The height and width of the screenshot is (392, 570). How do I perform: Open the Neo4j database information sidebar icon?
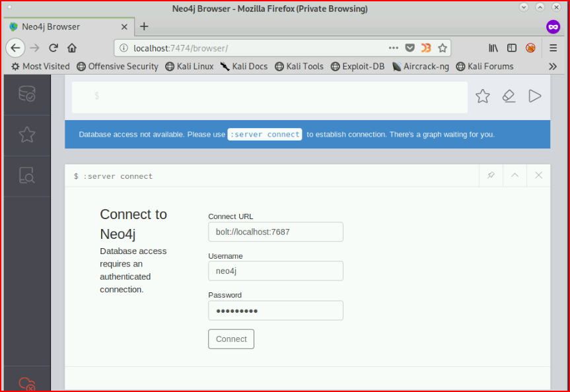pos(27,94)
